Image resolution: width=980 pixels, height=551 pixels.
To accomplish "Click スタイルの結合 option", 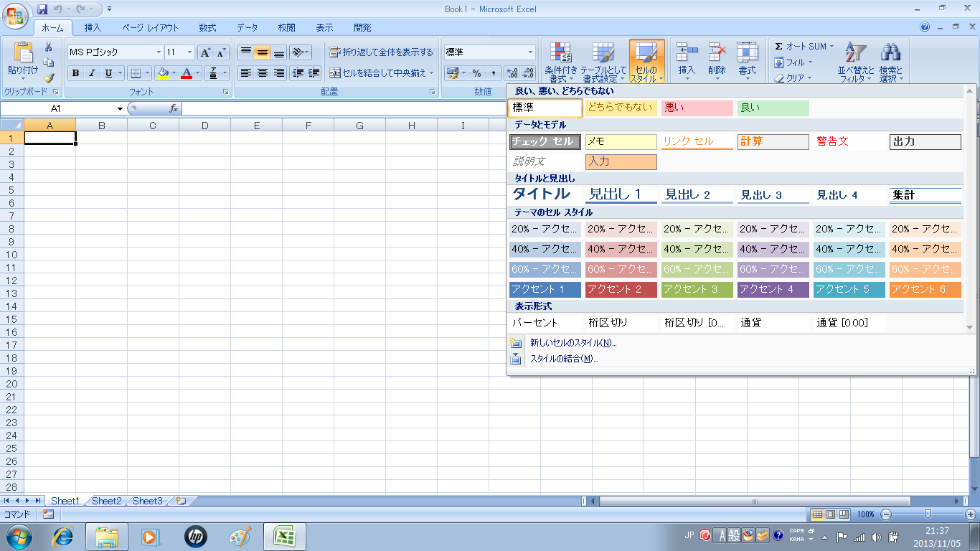I will coord(563,359).
